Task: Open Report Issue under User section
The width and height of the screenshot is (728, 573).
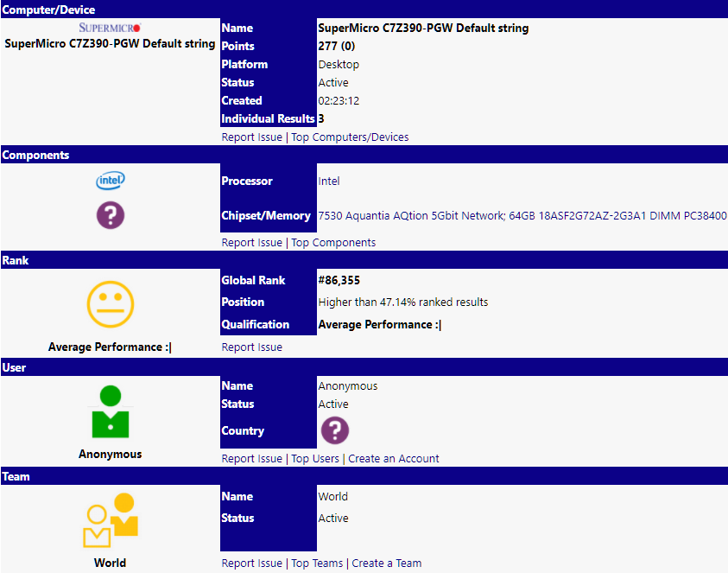Action: [x=251, y=459]
